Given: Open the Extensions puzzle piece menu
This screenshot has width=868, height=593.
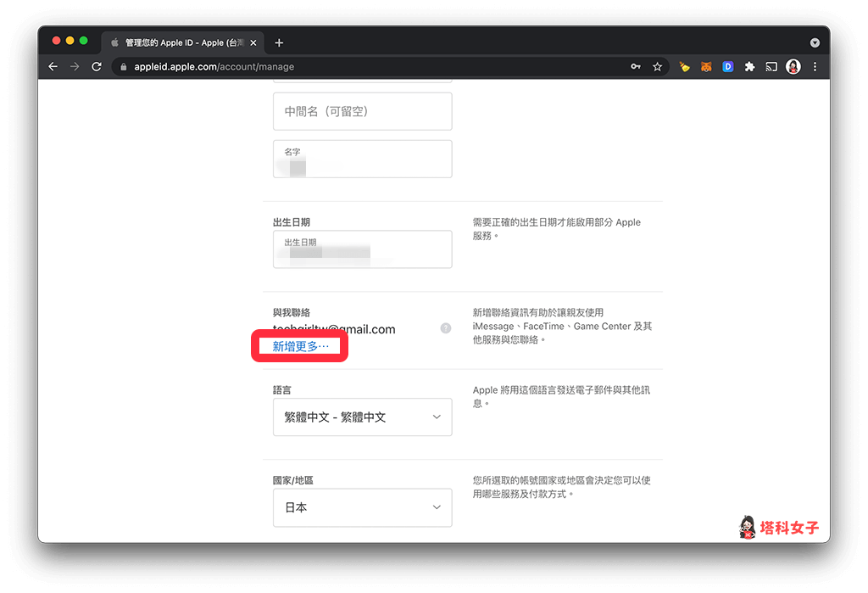Looking at the screenshot, I should tap(749, 66).
